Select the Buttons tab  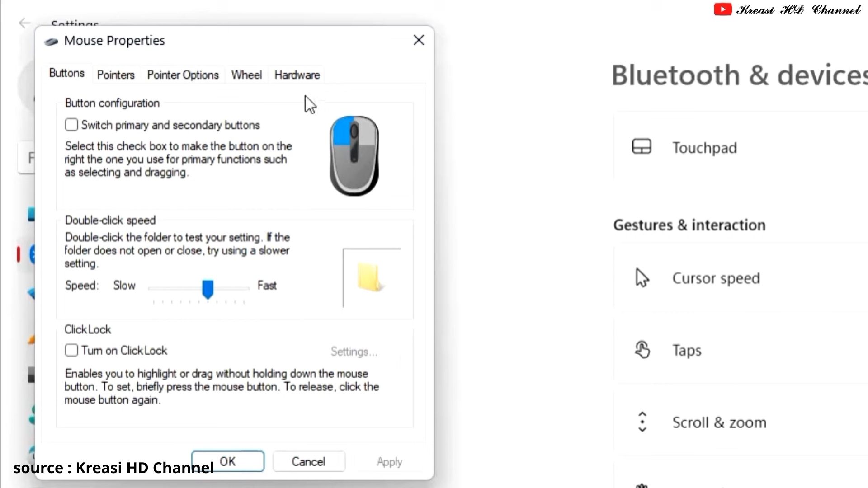[x=67, y=73]
